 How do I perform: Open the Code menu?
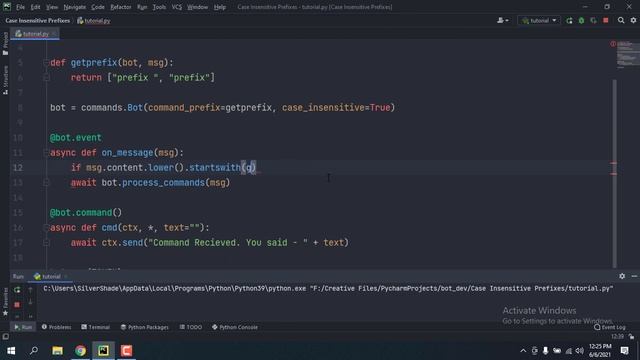click(x=98, y=7)
